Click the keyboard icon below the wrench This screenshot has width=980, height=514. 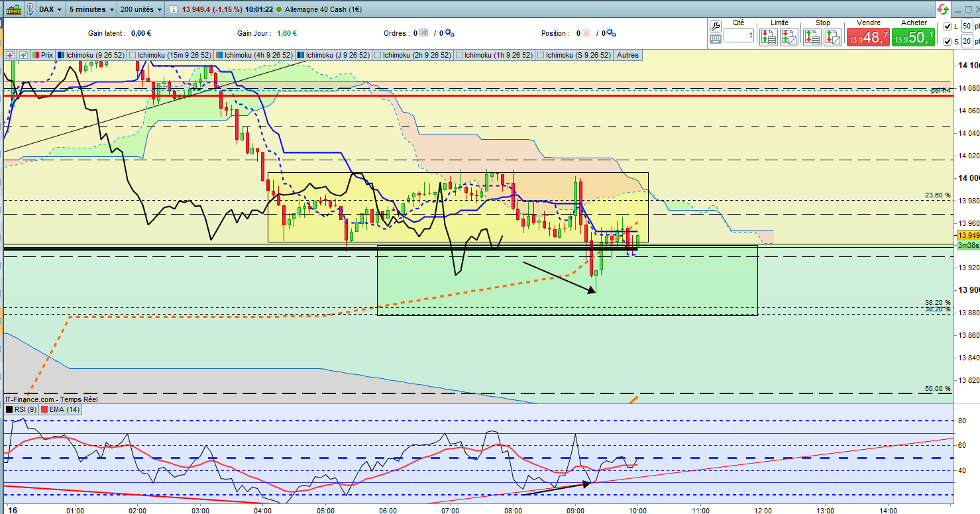[716, 39]
